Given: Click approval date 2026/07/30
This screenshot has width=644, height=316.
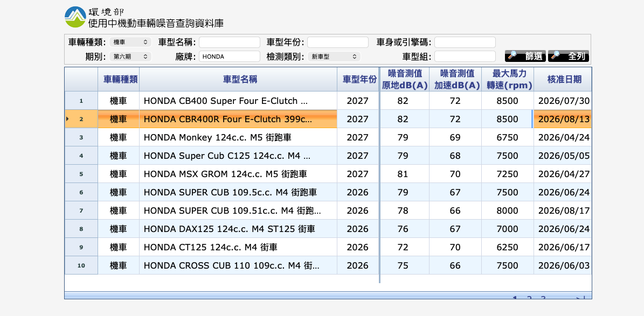Looking at the screenshot, I should pos(564,101).
